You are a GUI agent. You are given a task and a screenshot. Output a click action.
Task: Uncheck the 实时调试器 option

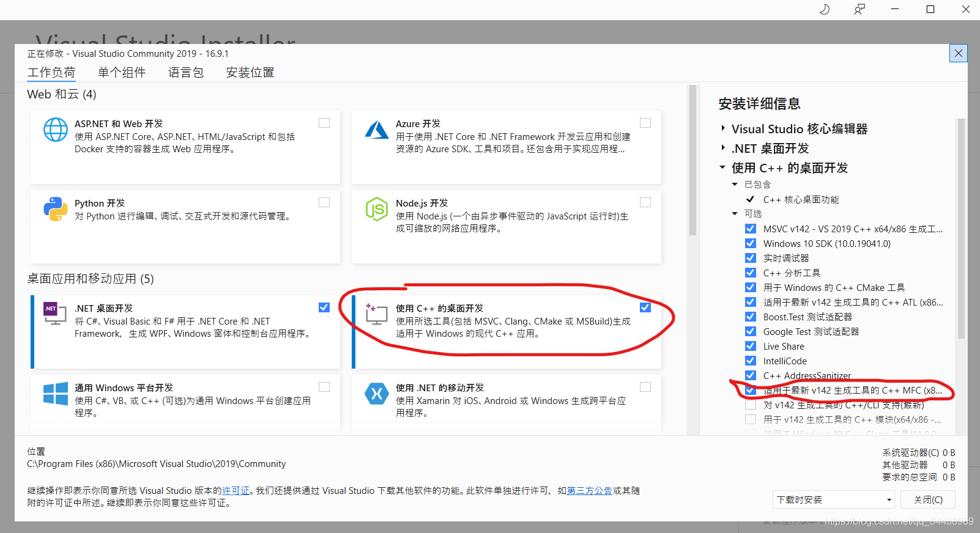pyautogui.click(x=751, y=258)
